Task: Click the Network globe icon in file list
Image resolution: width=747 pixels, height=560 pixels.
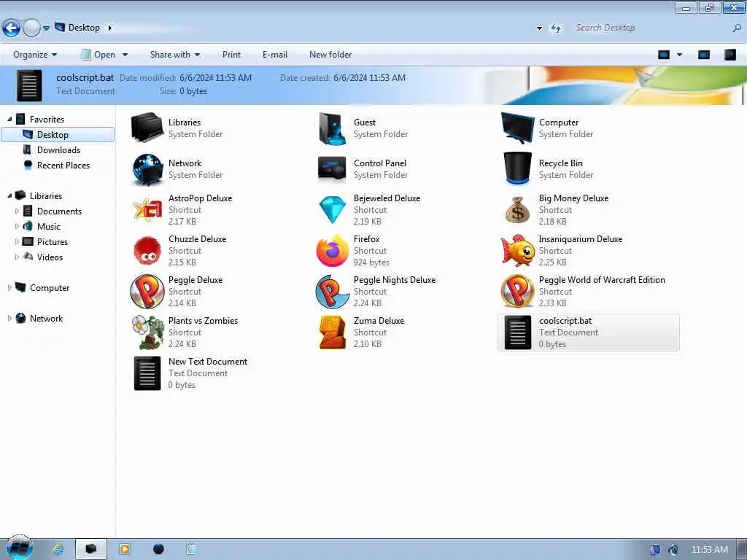Action: pos(147,169)
